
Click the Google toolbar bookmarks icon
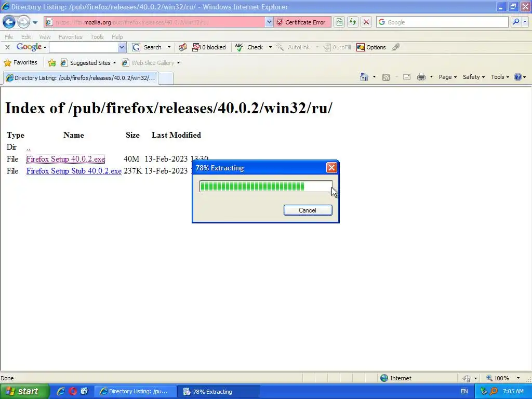(183, 47)
